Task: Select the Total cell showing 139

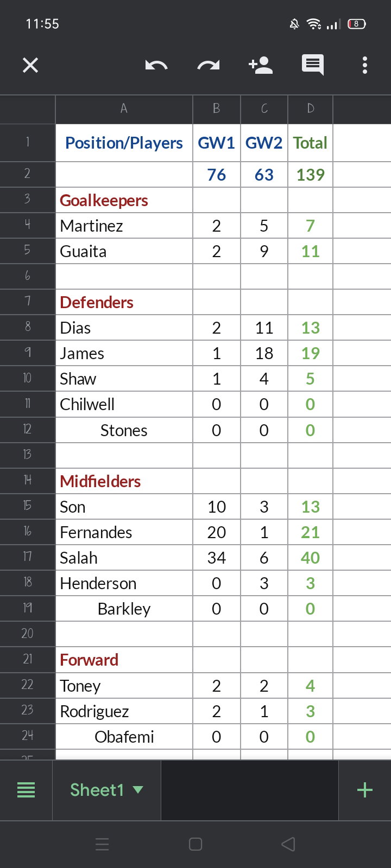Action: click(x=311, y=175)
